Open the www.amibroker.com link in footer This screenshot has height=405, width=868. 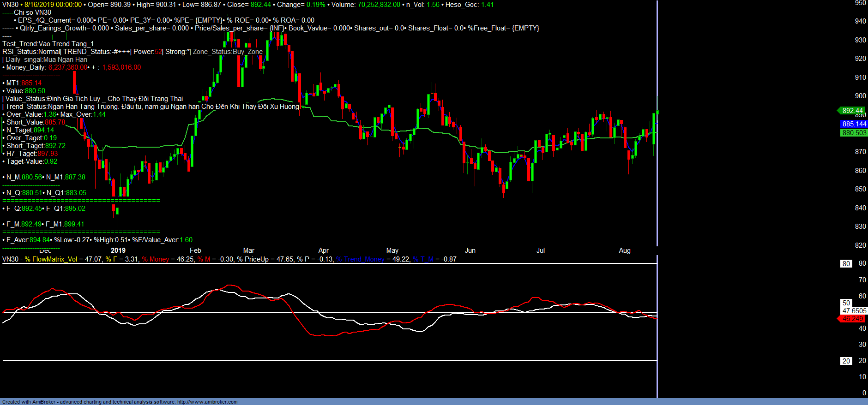pyautogui.click(x=207, y=402)
